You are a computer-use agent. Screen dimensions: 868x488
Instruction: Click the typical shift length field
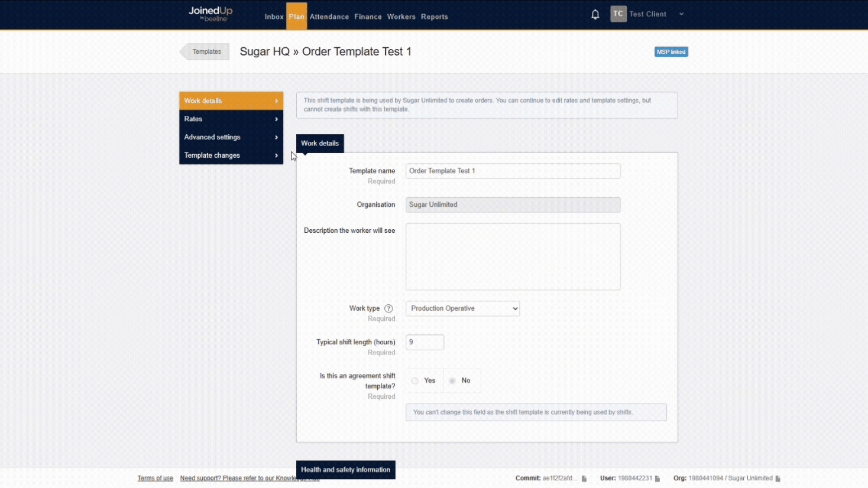[x=425, y=342]
